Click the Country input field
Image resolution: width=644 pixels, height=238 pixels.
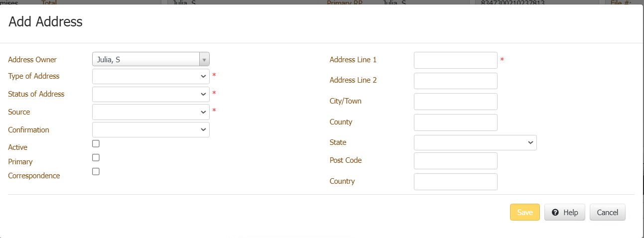coord(455,182)
